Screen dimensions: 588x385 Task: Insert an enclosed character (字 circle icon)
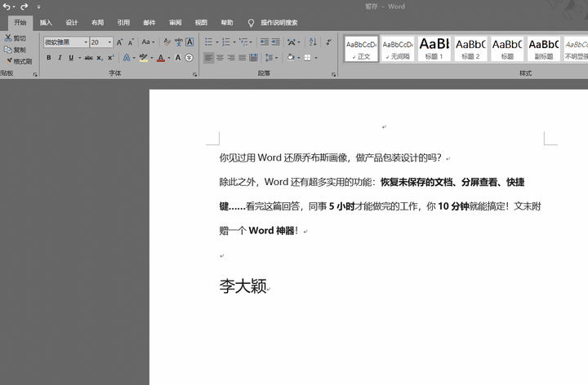189,58
